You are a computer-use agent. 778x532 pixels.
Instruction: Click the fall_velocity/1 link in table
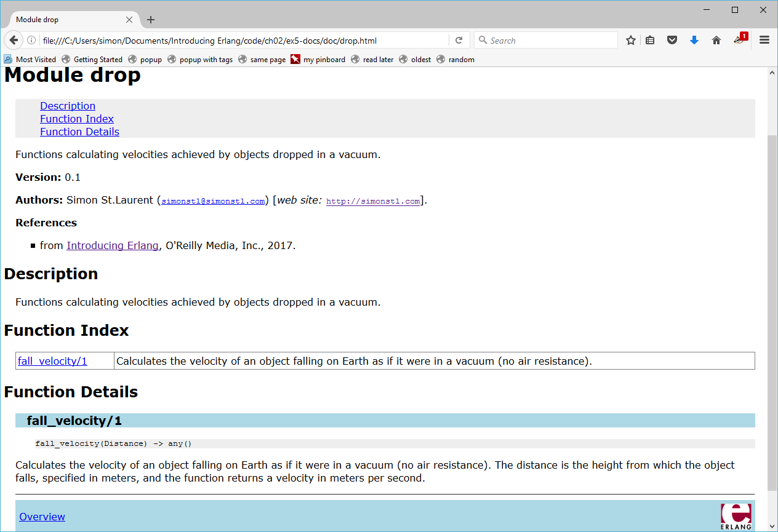52,361
